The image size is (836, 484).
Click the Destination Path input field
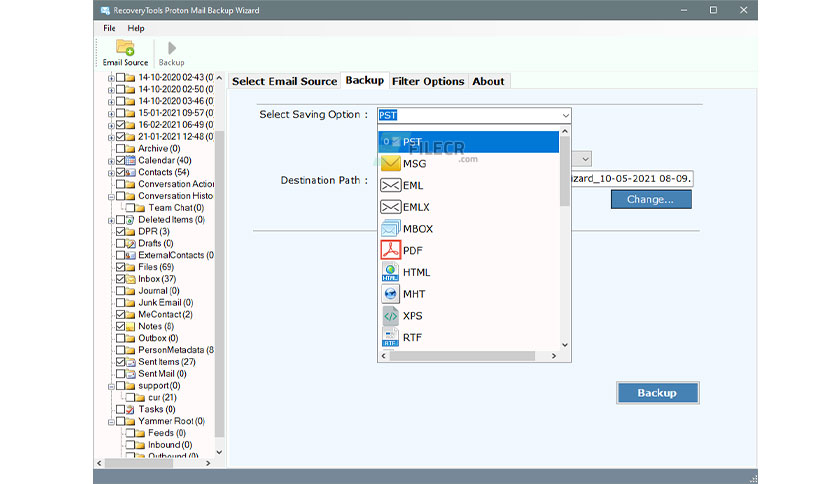632,179
